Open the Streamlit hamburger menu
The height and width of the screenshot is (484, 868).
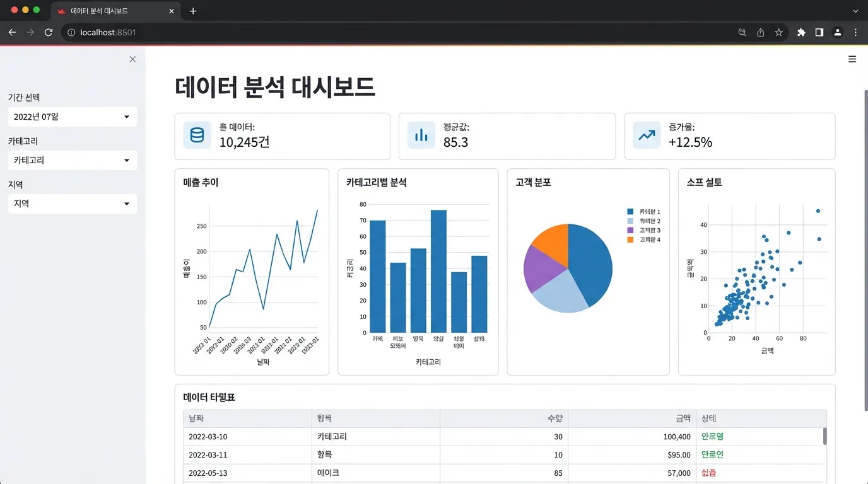point(852,59)
